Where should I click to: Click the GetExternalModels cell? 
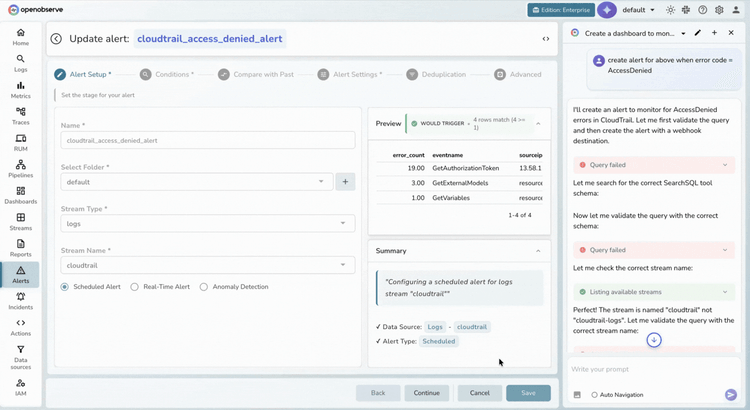tap(460, 183)
